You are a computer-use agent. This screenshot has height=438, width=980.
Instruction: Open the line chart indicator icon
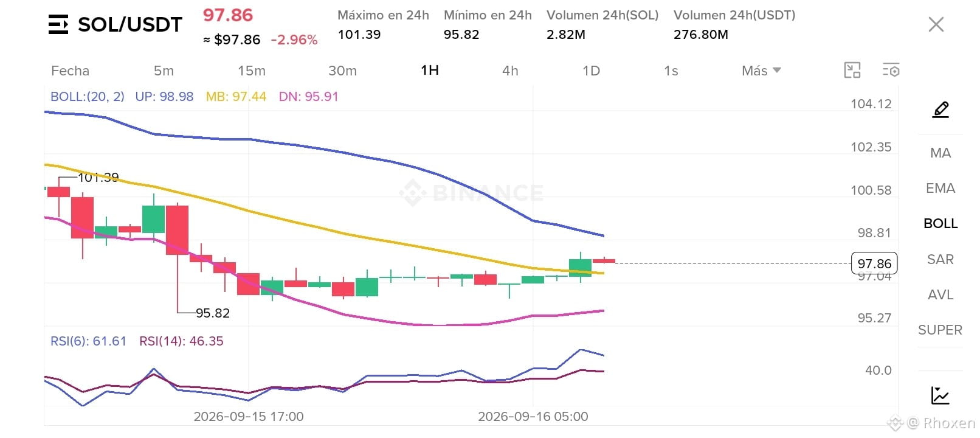point(940,395)
